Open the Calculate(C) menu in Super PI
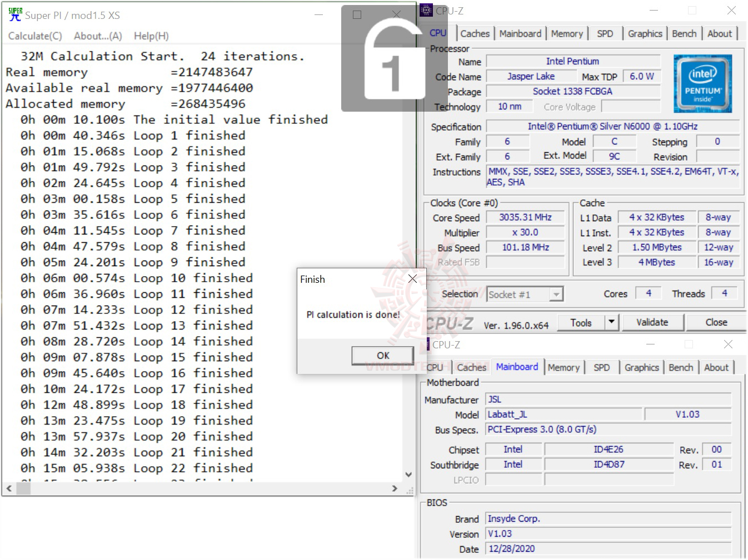Image resolution: width=748 pixels, height=560 pixels. pyautogui.click(x=35, y=36)
